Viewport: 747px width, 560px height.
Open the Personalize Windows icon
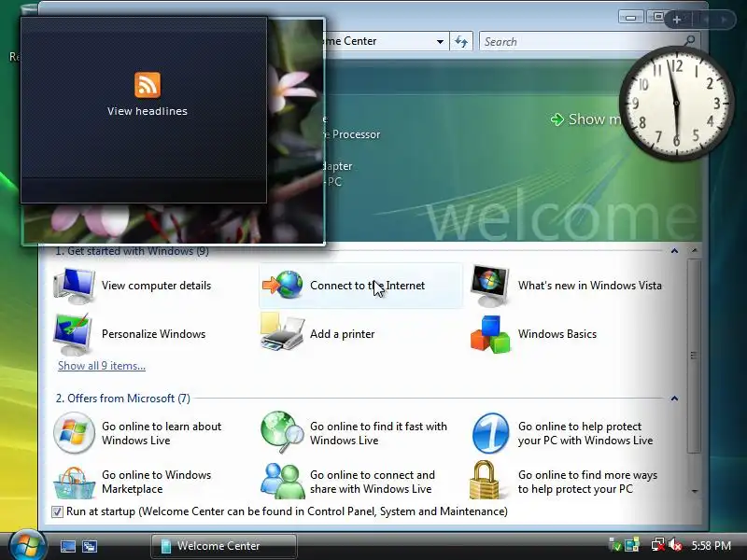pos(73,334)
